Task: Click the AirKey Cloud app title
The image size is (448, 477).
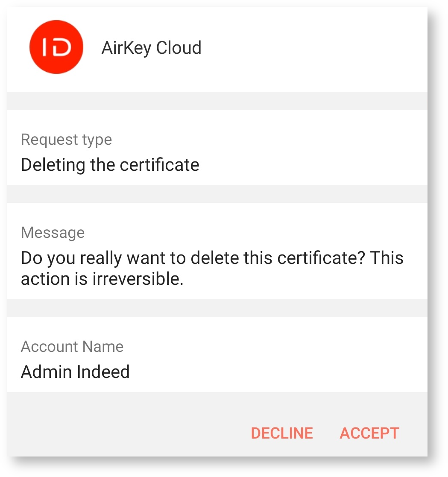Action: coord(151,48)
